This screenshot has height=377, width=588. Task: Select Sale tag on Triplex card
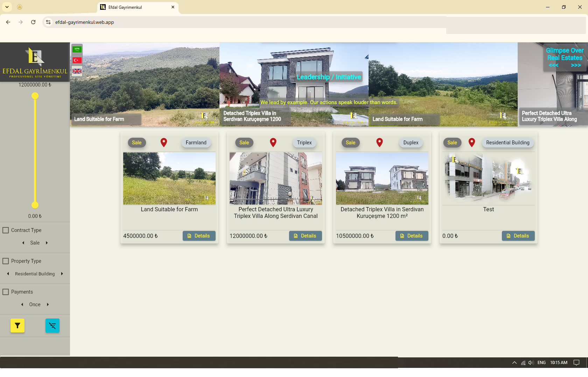[x=244, y=143]
